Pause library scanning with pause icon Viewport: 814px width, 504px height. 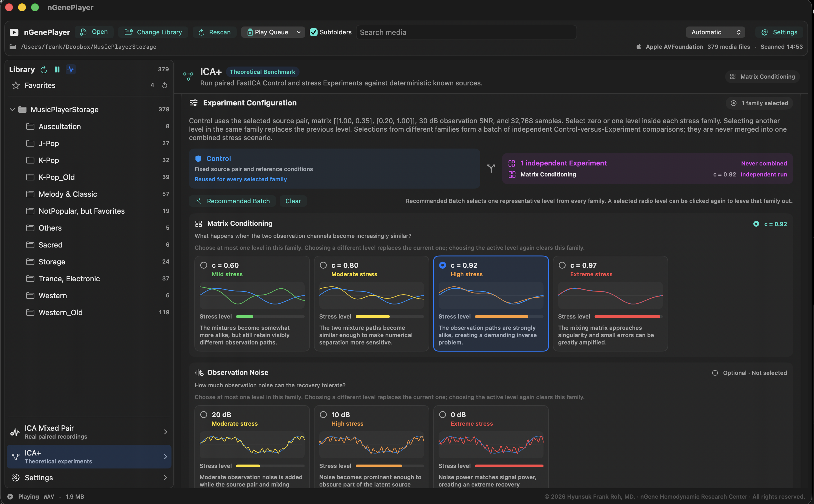point(57,69)
